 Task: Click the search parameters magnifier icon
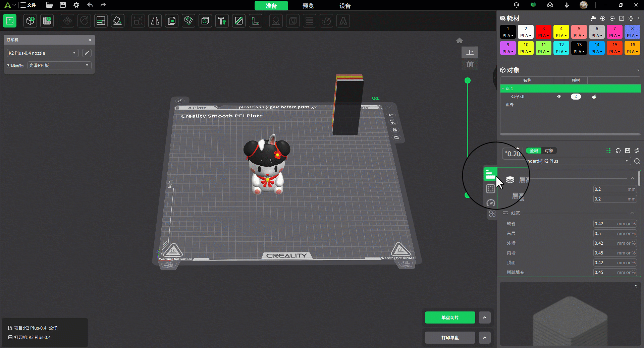point(637,161)
